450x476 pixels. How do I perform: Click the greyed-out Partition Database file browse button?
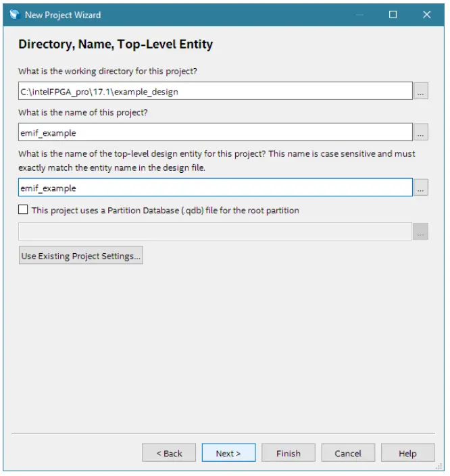point(420,232)
